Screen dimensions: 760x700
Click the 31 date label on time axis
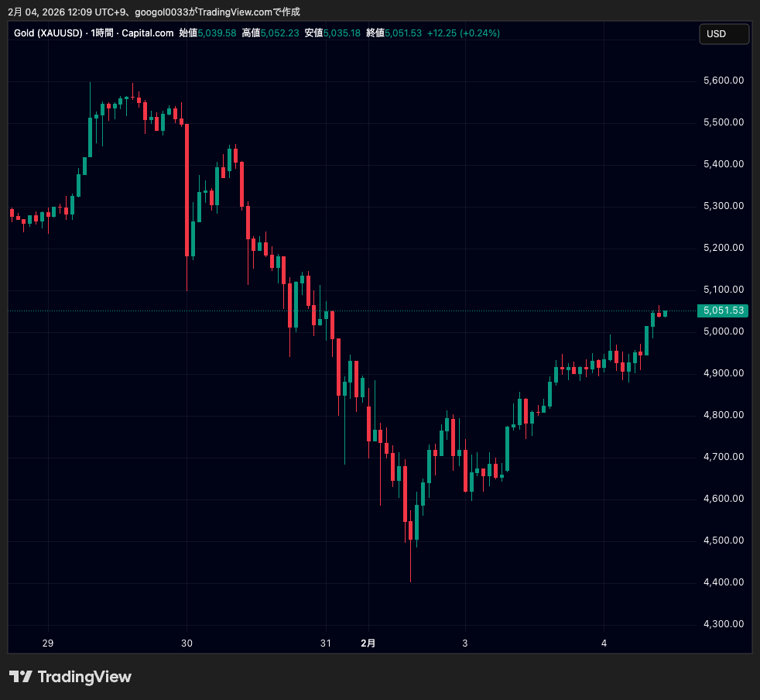tap(326, 643)
